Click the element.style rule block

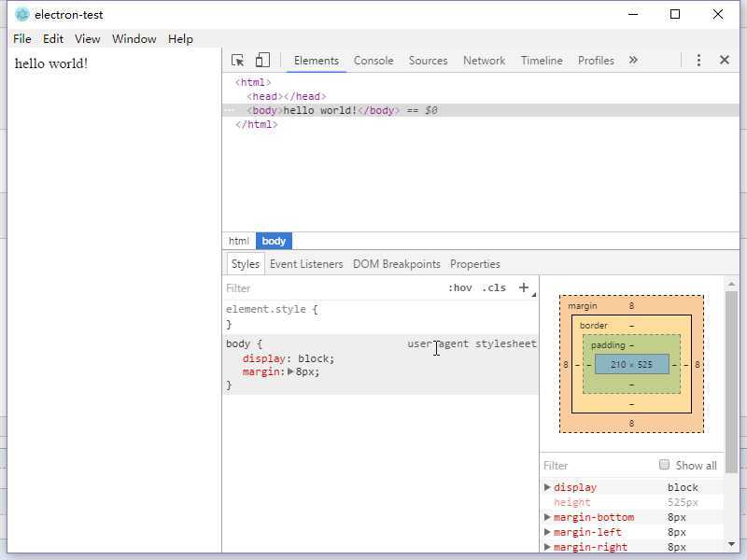[x=381, y=316]
